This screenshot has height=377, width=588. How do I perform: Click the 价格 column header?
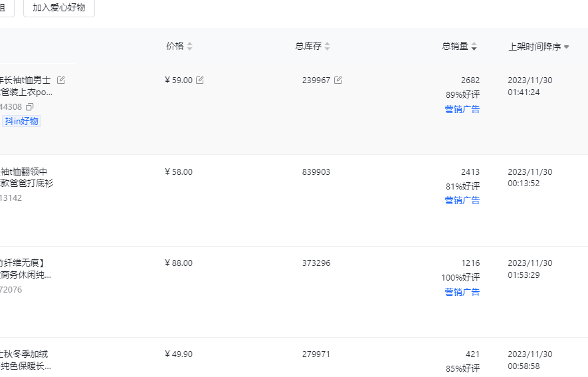(175, 47)
